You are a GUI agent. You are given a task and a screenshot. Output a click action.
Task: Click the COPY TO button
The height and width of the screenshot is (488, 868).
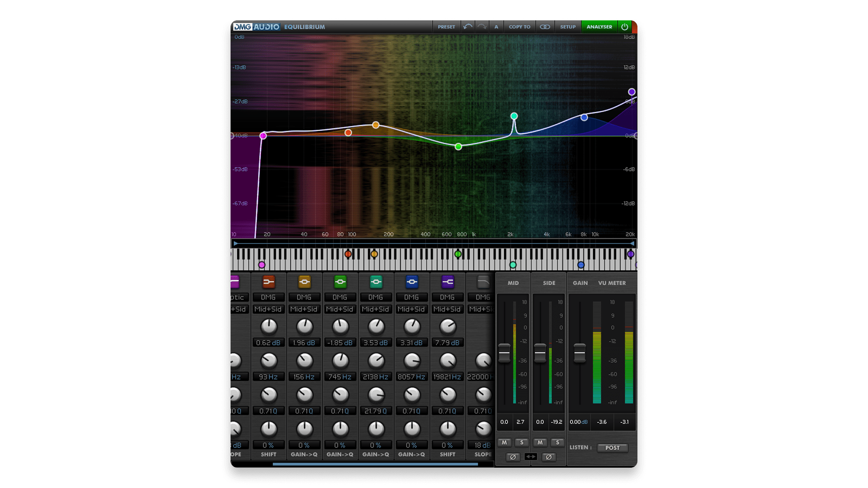click(x=519, y=27)
